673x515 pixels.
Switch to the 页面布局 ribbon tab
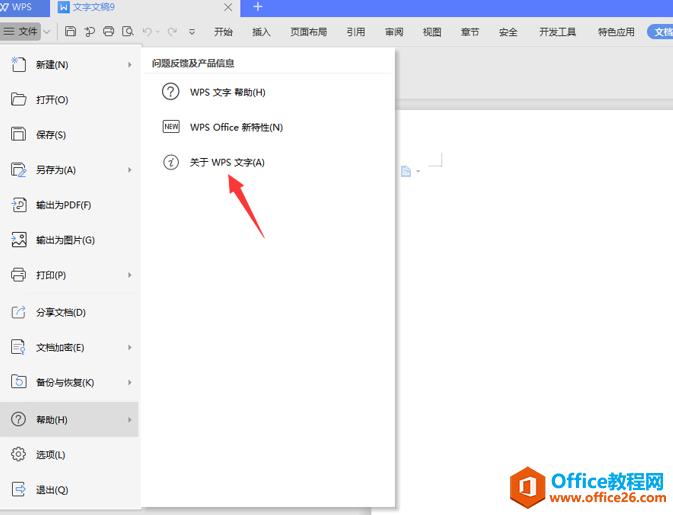[x=308, y=32]
